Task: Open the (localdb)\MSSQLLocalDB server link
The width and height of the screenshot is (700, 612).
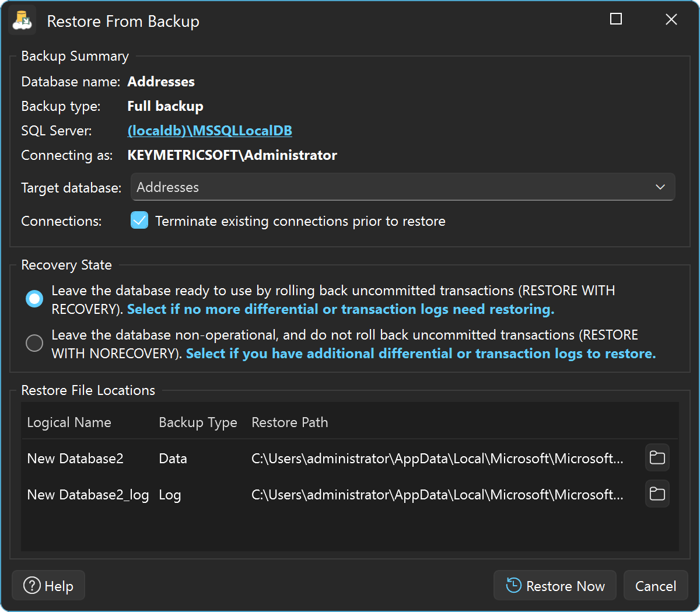Action: coord(210,130)
